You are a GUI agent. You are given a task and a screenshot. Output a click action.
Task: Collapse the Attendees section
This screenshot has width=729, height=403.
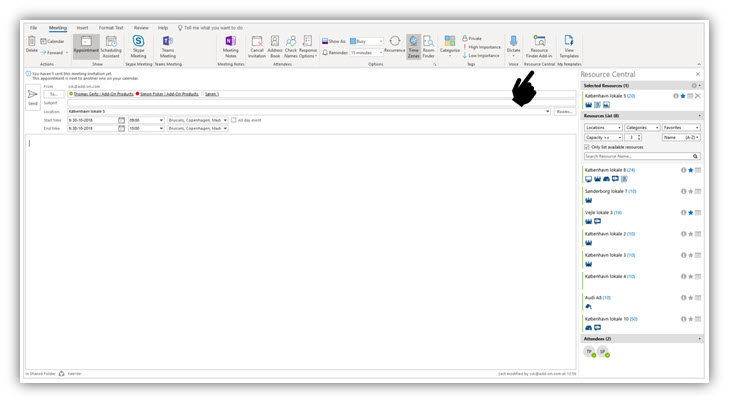(699, 339)
